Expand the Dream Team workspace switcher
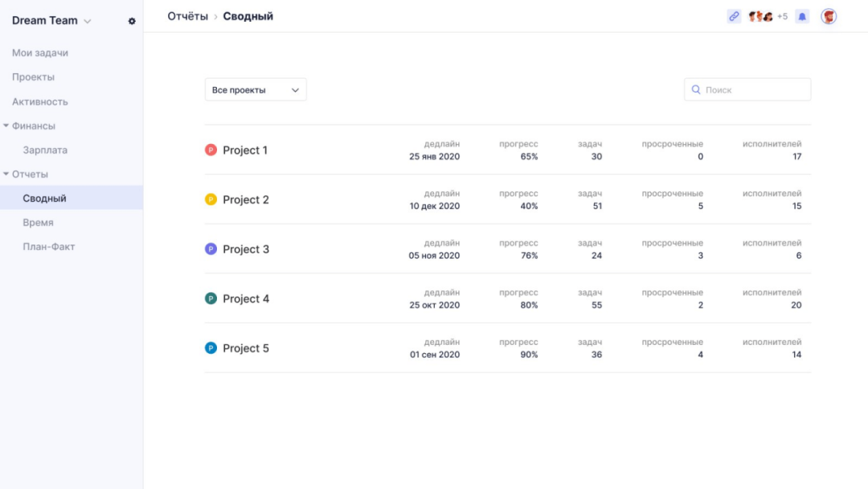Viewport: 868px width, 489px height. pyautogui.click(x=52, y=21)
